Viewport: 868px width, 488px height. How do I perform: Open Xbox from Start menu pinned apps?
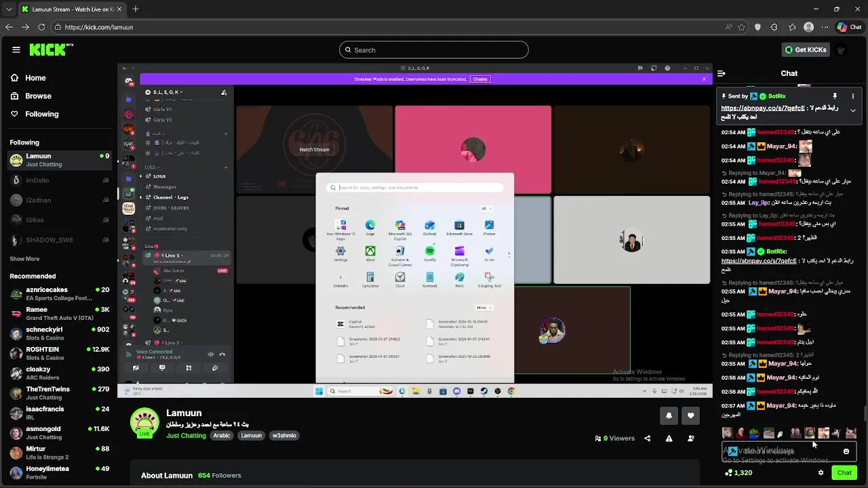click(x=370, y=254)
